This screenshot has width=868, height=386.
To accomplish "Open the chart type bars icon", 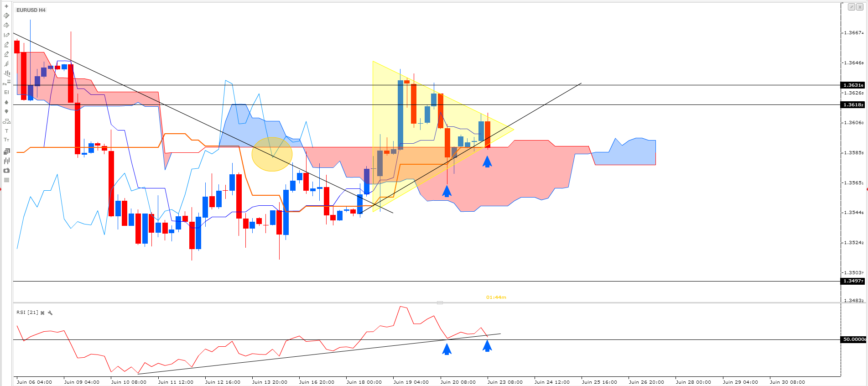I will pos(6,161).
